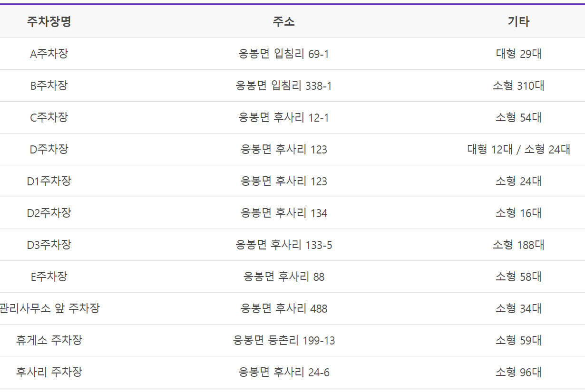
Task: Select the 소형 188대 capacity cell
Action: coord(518,245)
